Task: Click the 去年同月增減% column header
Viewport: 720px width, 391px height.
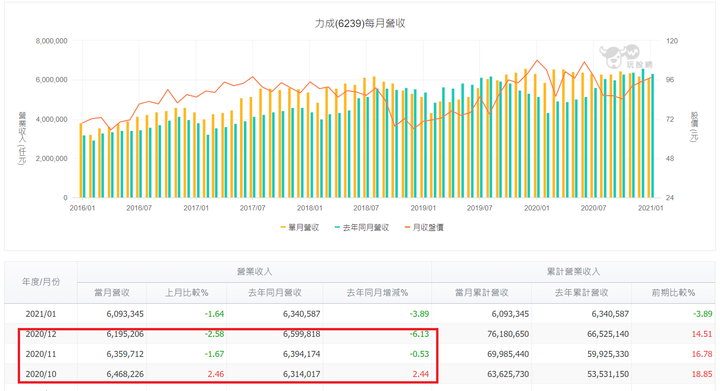Action: pos(377,293)
